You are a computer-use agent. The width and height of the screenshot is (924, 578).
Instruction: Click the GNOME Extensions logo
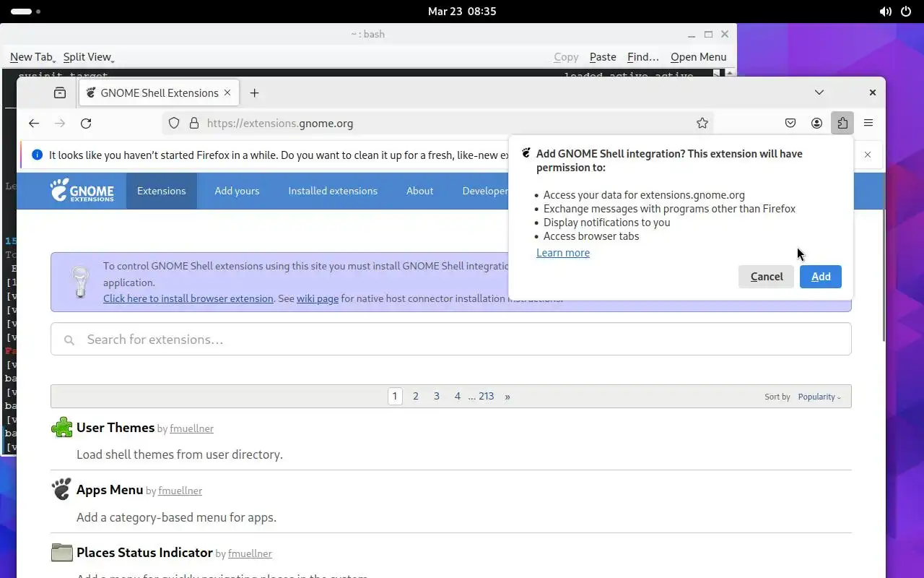pos(82,191)
